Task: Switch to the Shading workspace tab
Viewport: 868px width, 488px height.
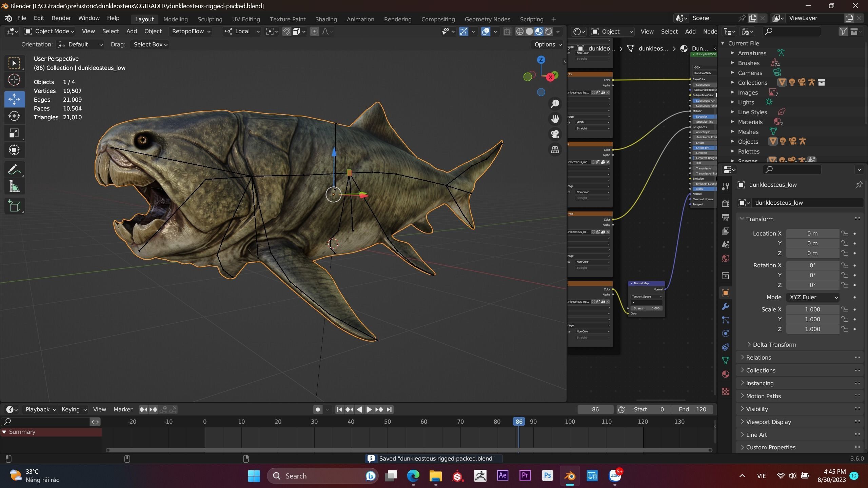Action: point(326,19)
